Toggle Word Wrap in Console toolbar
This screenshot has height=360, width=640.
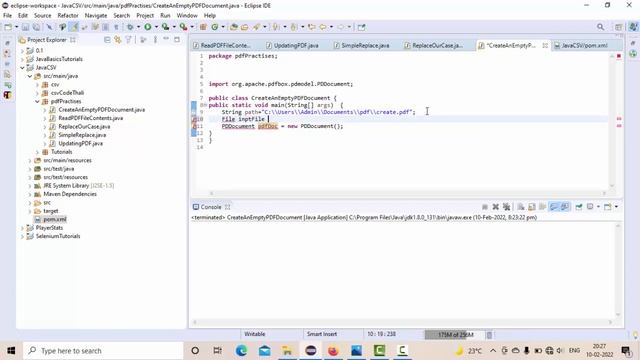pos(542,207)
